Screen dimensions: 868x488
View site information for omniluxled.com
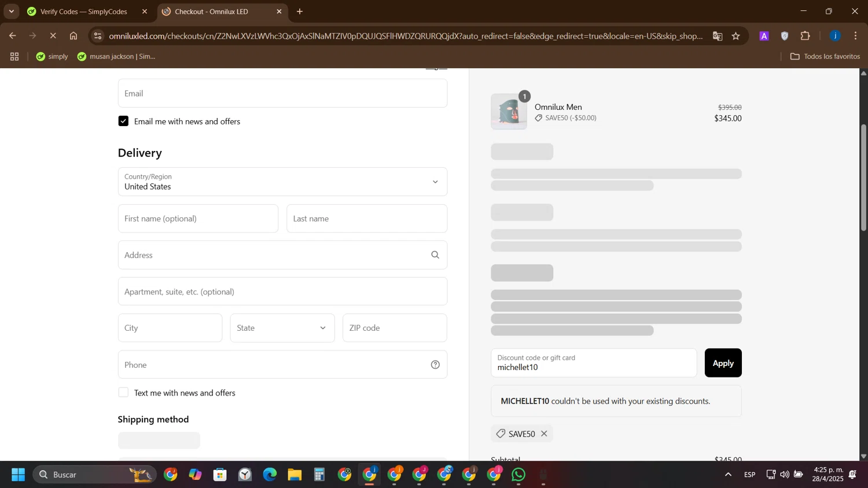98,36
